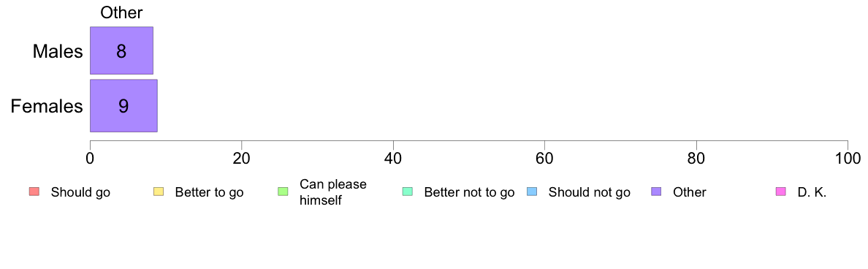Click the 60 axis tick label

click(545, 158)
